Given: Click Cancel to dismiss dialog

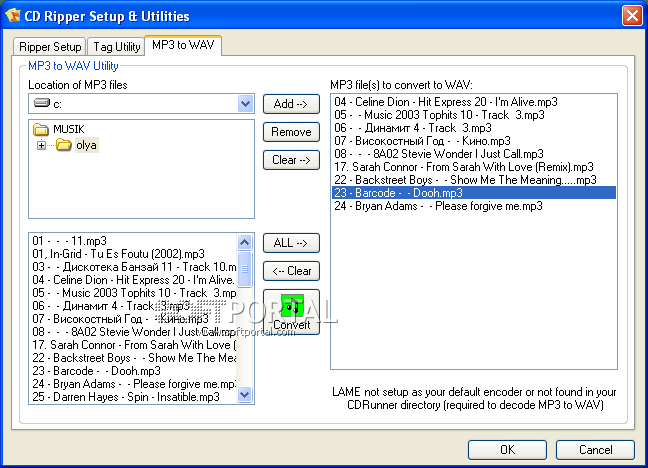Looking at the screenshot, I should [595, 449].
